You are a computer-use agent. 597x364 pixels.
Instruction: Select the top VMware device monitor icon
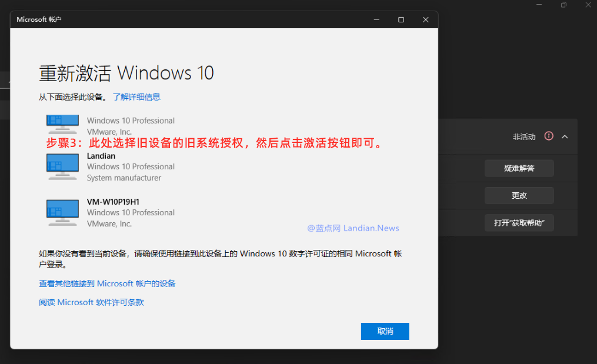(x=62, y=123)
